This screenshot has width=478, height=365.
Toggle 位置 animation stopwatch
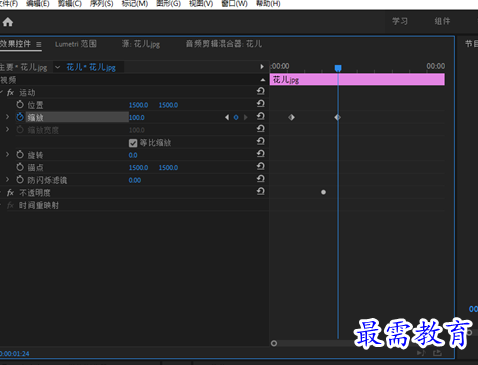[20, 105]
